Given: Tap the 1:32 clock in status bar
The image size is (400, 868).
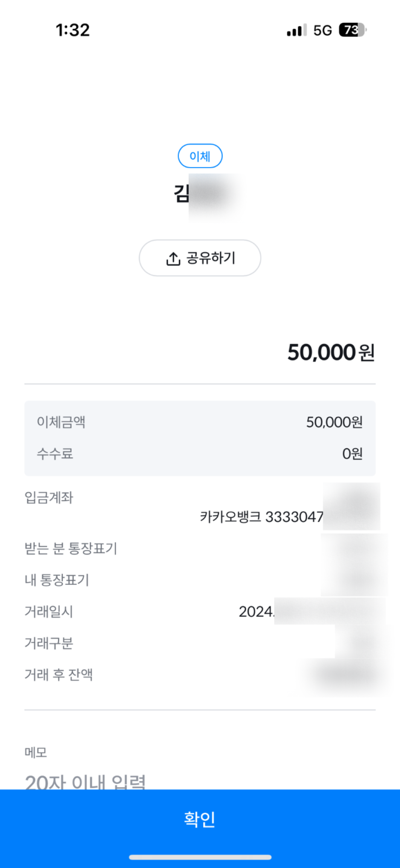Looking at the screenshot, I should [x=73, y=30].
